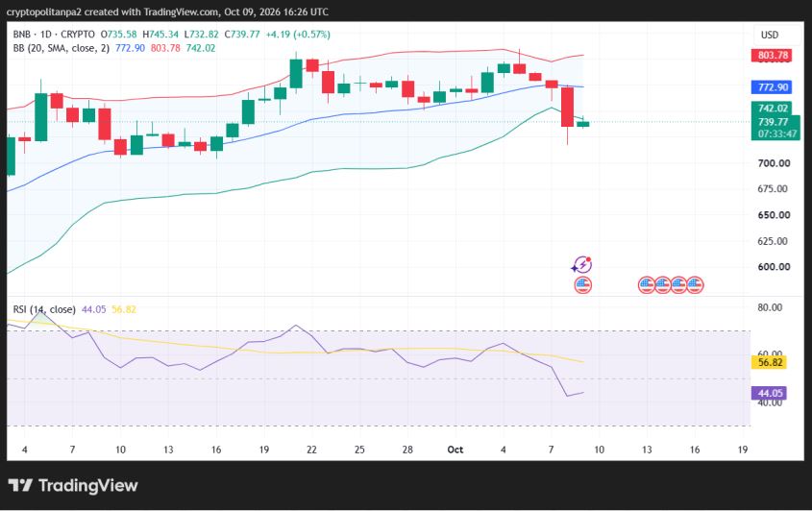812x511 pixels.
Task: Click the red 803.78 value in the BB legend
Action: 165,48
